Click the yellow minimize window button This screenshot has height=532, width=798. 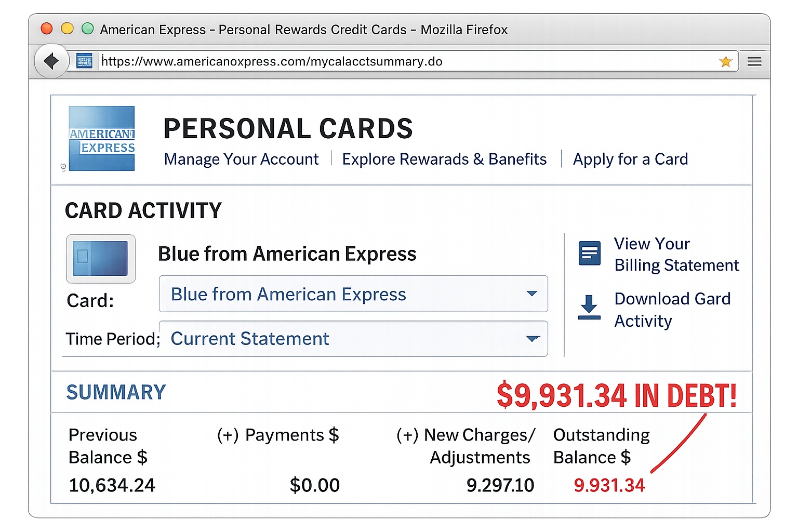(x=68, y=29)
